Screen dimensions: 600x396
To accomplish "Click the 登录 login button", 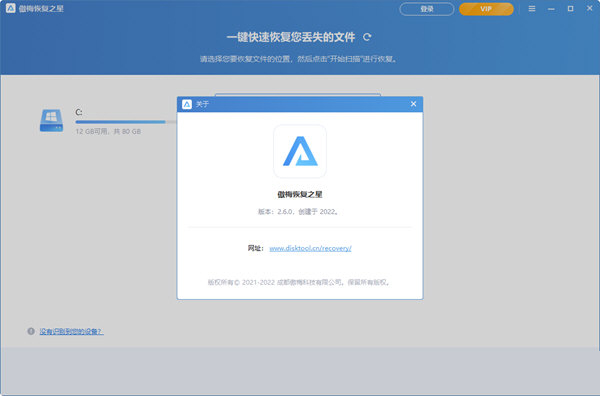I will click(x=427, y=9).
